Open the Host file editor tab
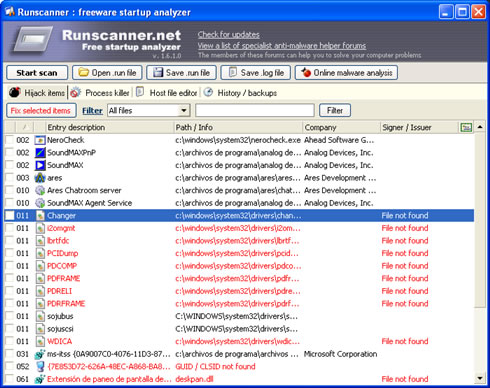Viewport: 490px width, 388px height. coord(167,93)
